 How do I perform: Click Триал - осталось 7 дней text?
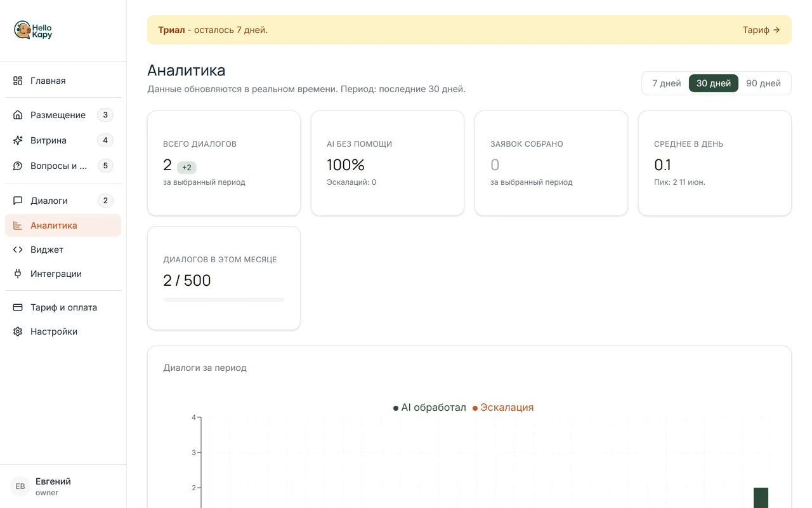(x=213, y=30)
